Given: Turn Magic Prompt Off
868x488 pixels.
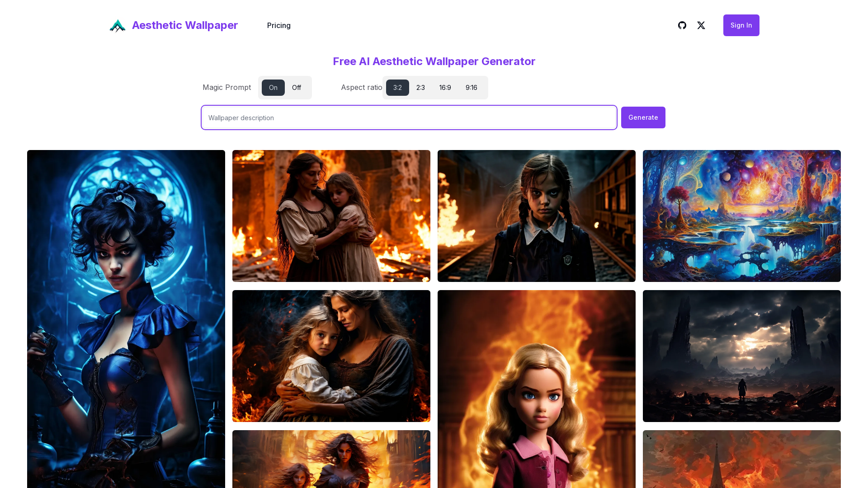Looking at the screenshot, I should coord(297,88).
